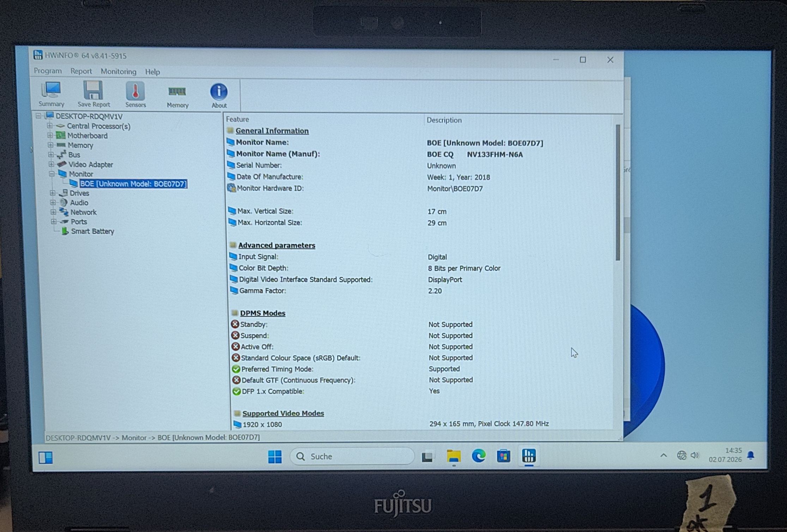Select Video Adapter in the tree
Viewport: 787px width, 532px height.
(x=91, y=164)
